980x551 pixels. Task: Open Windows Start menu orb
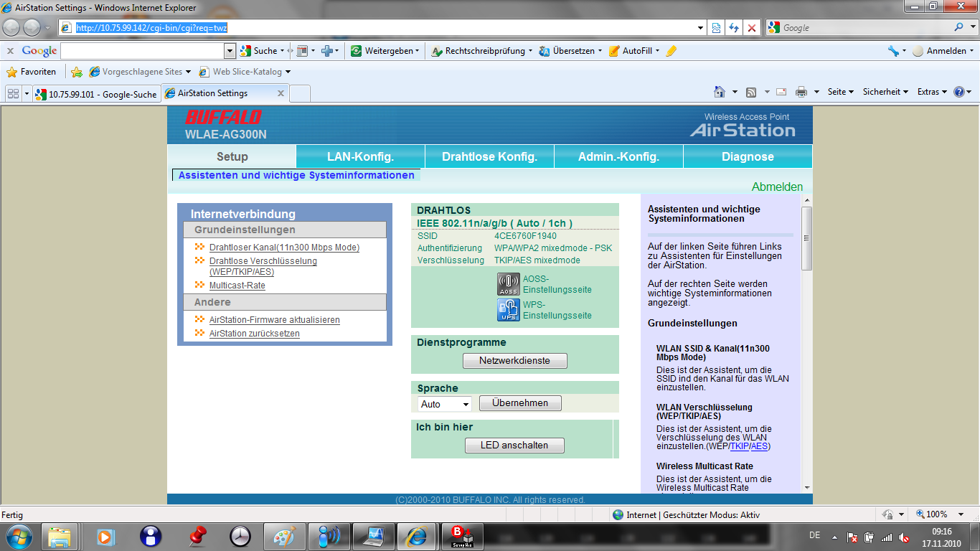19,537
